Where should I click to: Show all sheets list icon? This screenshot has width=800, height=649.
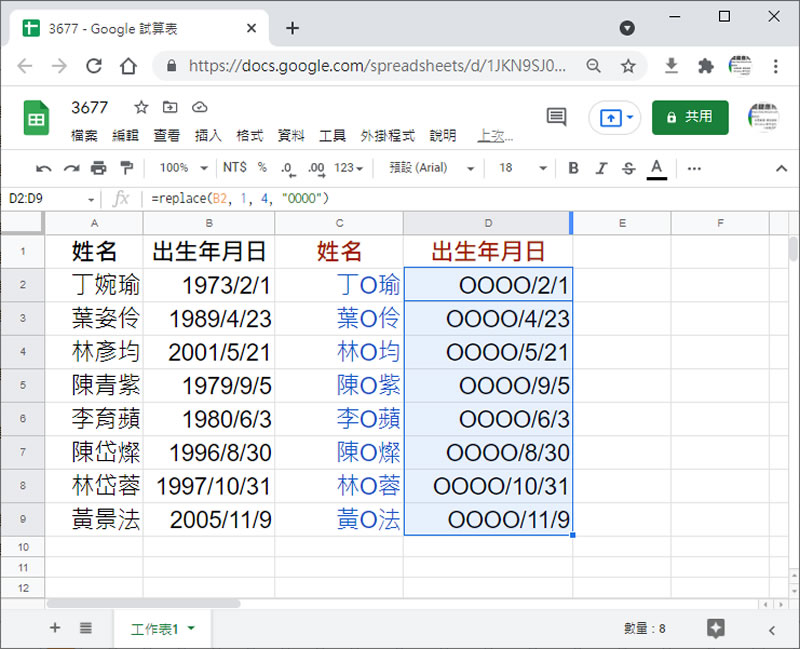(86, 628)
